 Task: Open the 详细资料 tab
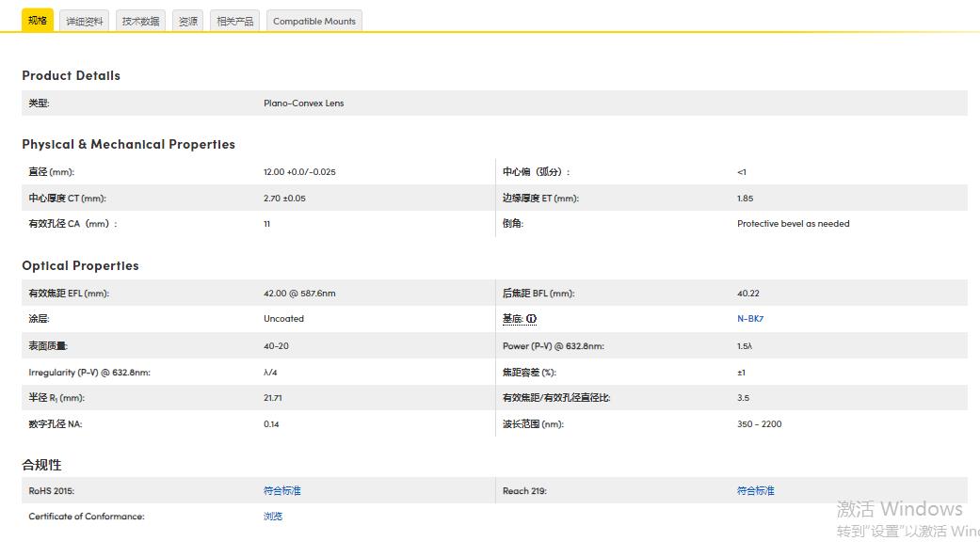click(85, 21)
